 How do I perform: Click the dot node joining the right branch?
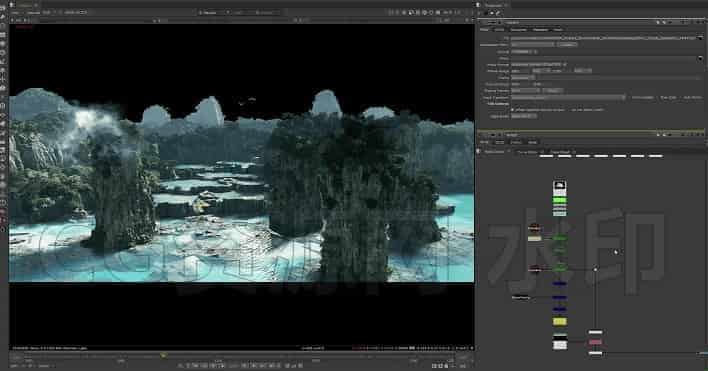pyautogui.click(x=595, y=269)
